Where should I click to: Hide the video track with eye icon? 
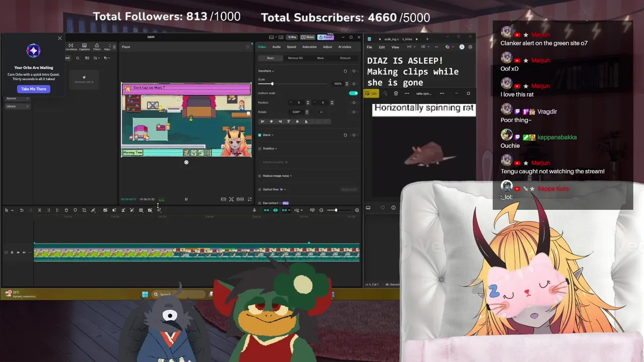click(18, 252)
